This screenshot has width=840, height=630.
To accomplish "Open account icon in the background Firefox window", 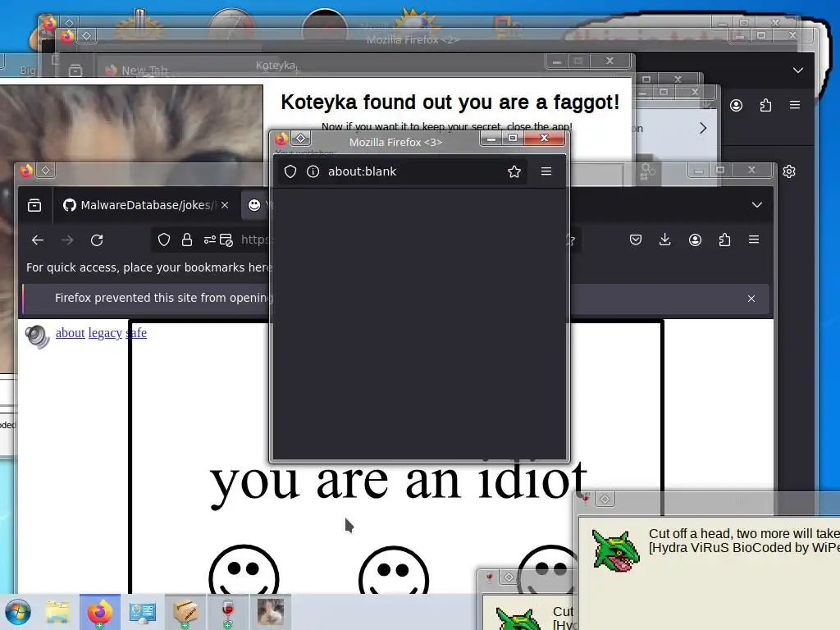I will point(736,105).
